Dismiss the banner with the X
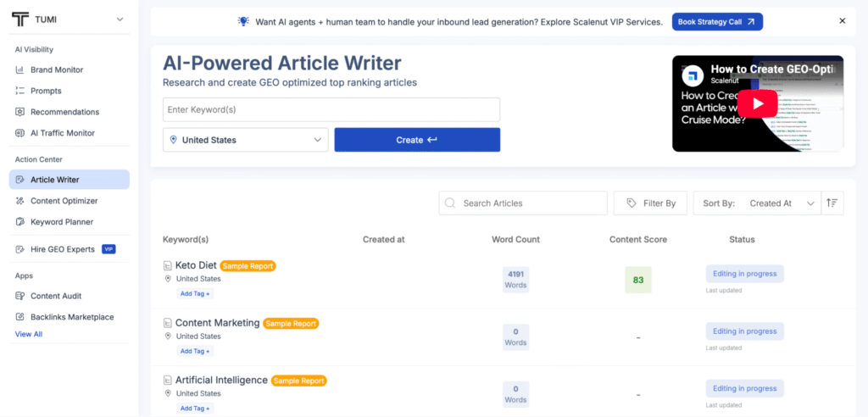The width and height of the screenshot is (868, 417). [x=842, y=21]
